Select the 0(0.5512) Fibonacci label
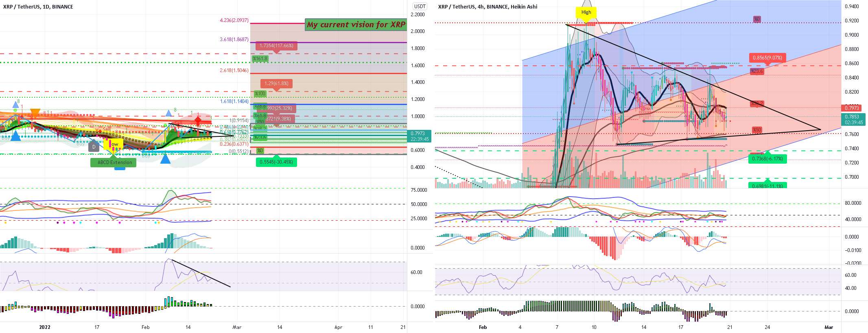Viewport: 868px width, 333px height. pyautogui.click(x=239, y=151)
